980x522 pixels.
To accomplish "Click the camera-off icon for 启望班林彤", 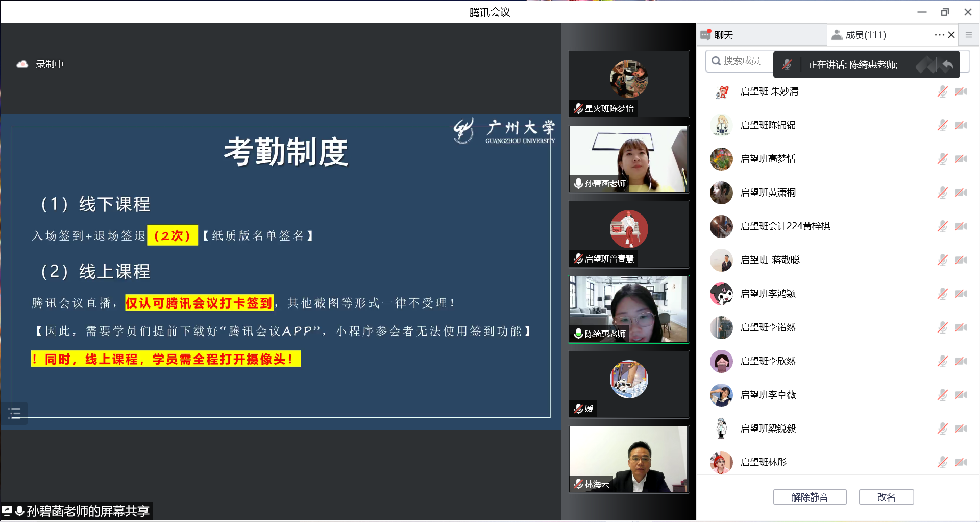I will pos(961,462).
